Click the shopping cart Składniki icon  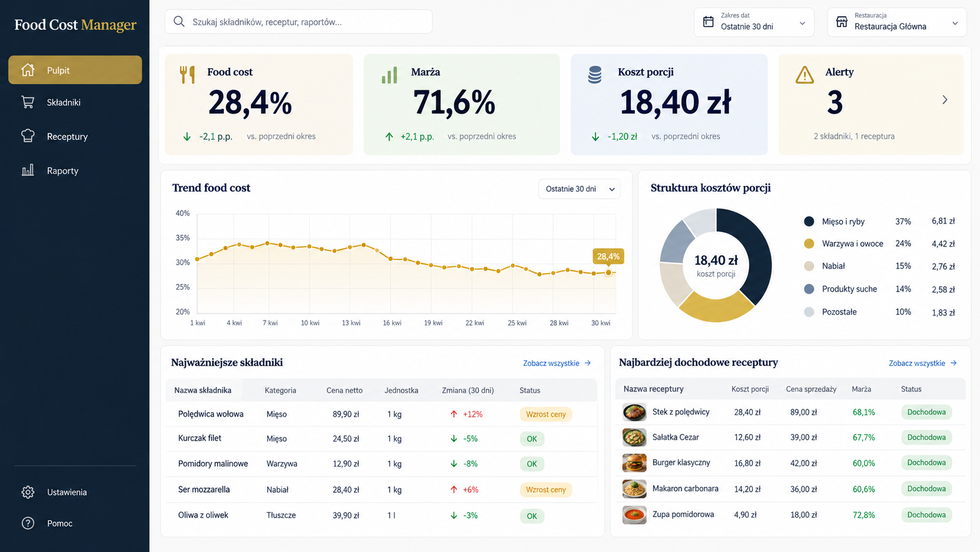tap(28, 102)
